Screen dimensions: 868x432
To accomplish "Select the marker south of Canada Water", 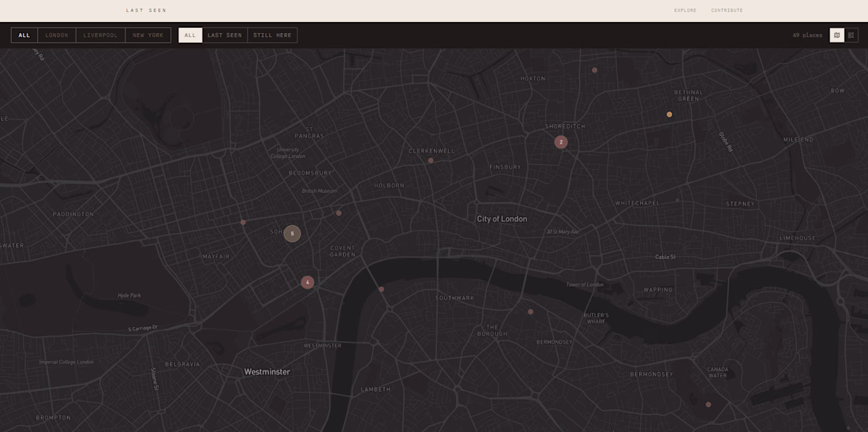I will 708,404.
